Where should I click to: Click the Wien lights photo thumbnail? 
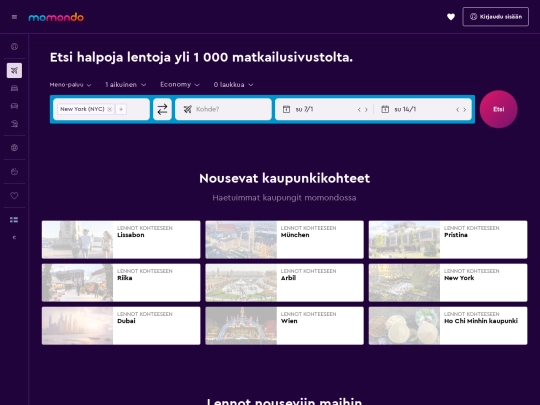point(241,326)
